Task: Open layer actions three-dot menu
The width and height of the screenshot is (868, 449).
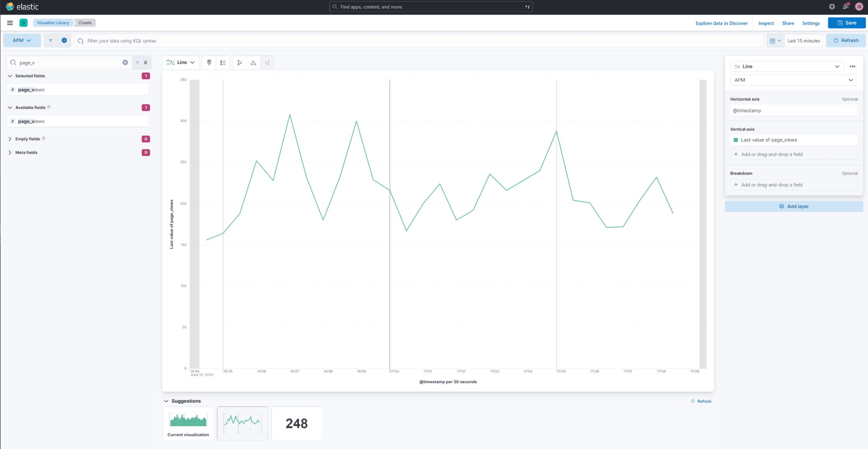Action: 852,66
